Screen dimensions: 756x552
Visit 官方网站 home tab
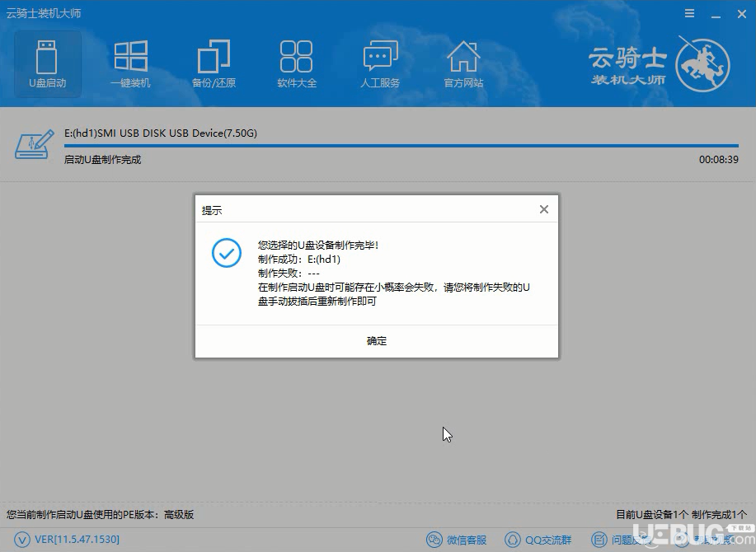point(463,64)
